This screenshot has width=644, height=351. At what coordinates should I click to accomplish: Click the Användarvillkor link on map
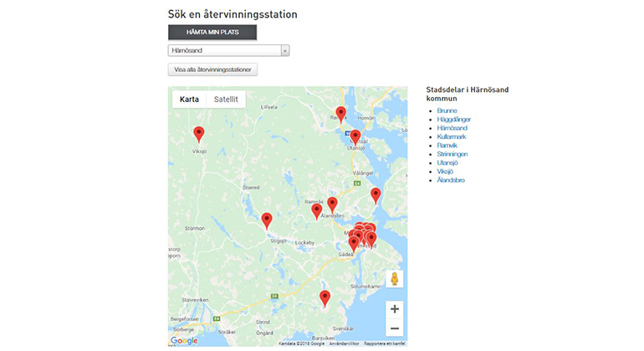pos(344,343)
